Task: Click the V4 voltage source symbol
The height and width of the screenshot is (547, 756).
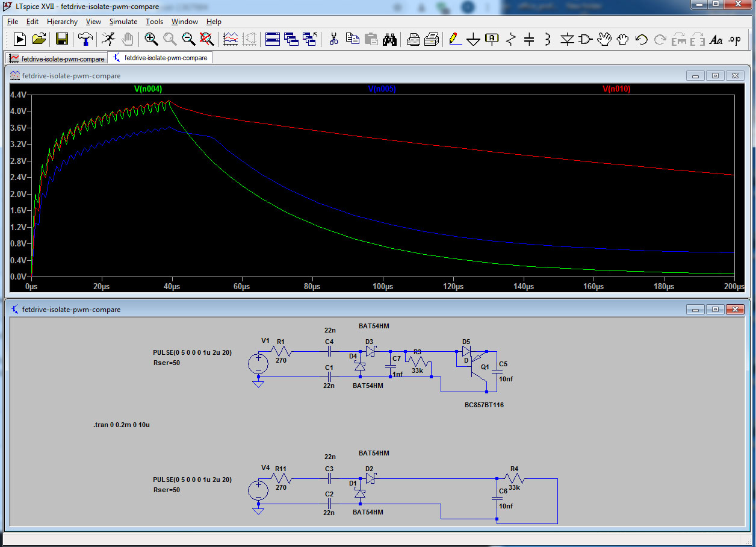Action: (258, 490)
